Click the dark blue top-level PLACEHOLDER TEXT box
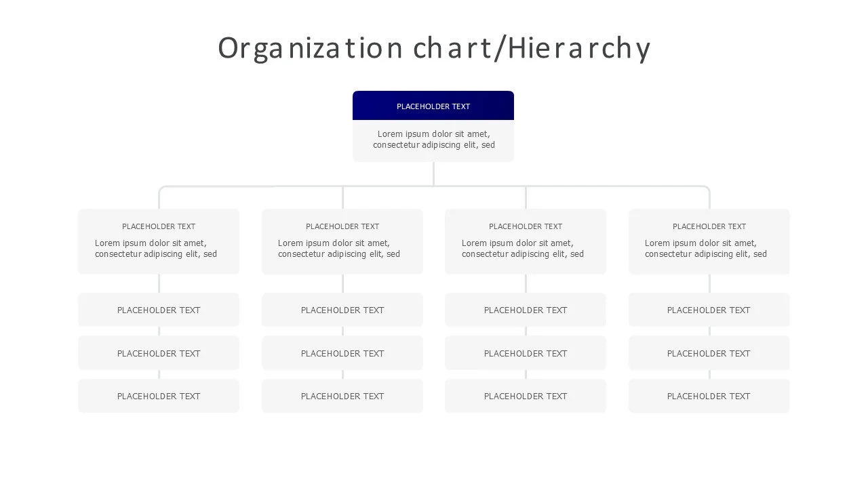The image size is (868, 488). pyautogui.click(x=433, y=106)
